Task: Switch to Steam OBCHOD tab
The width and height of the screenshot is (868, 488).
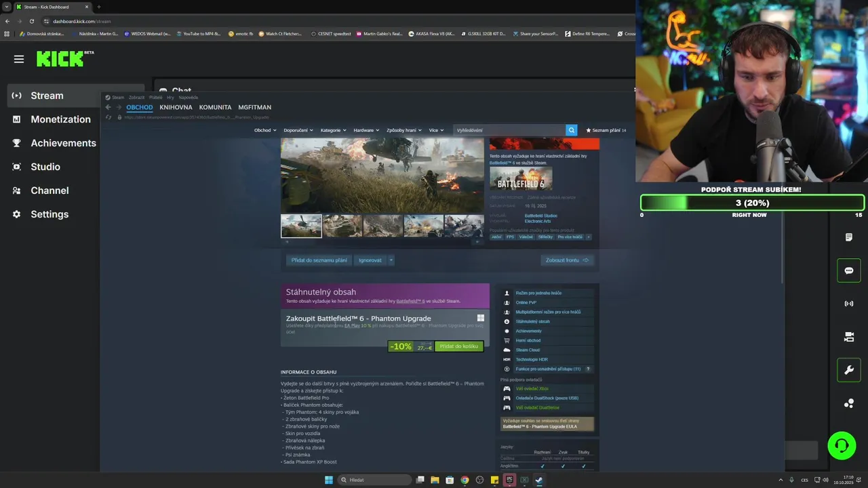Action: [139, 107]
